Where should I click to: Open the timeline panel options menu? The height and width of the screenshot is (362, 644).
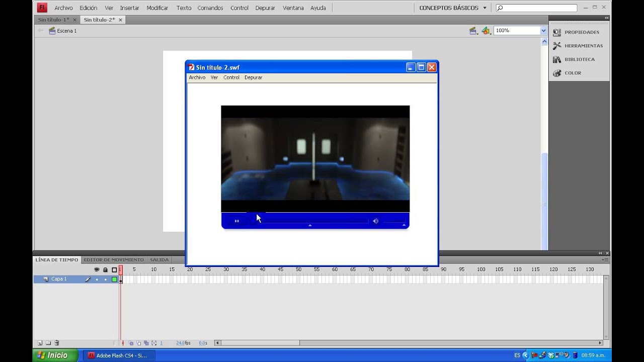(x=604, y=260)
